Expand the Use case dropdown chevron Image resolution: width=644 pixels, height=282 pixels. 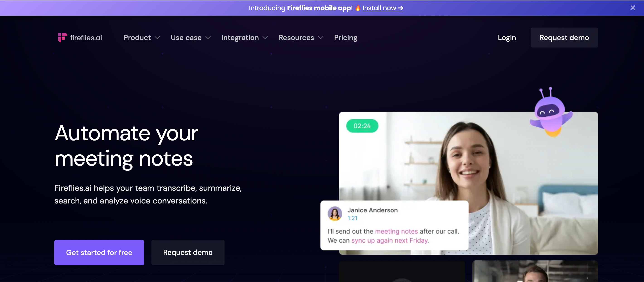[208, 38]
